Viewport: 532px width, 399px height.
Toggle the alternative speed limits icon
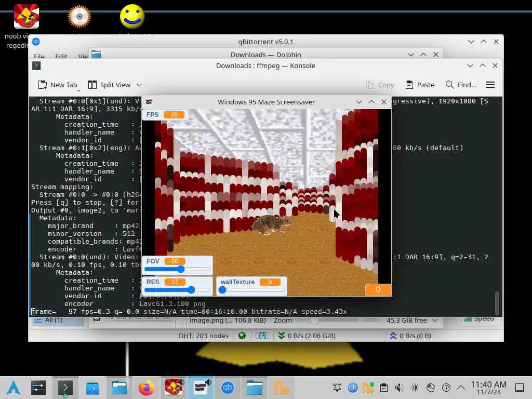[262, 336]
